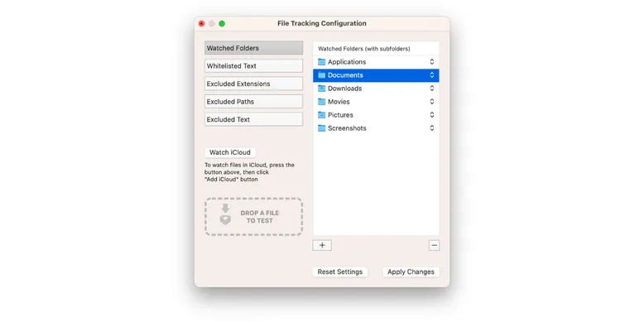
Task: Open the Movies row dropdown arrows
Action: pos(432,102)
